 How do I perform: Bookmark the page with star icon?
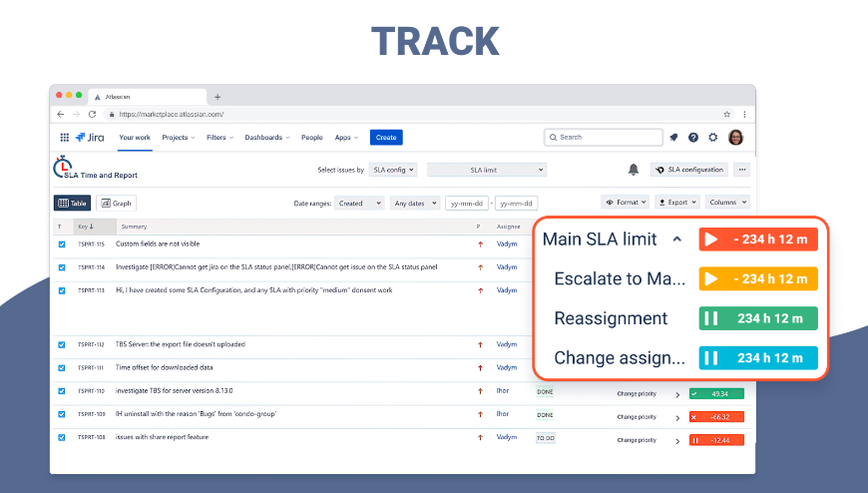[727, 114]
